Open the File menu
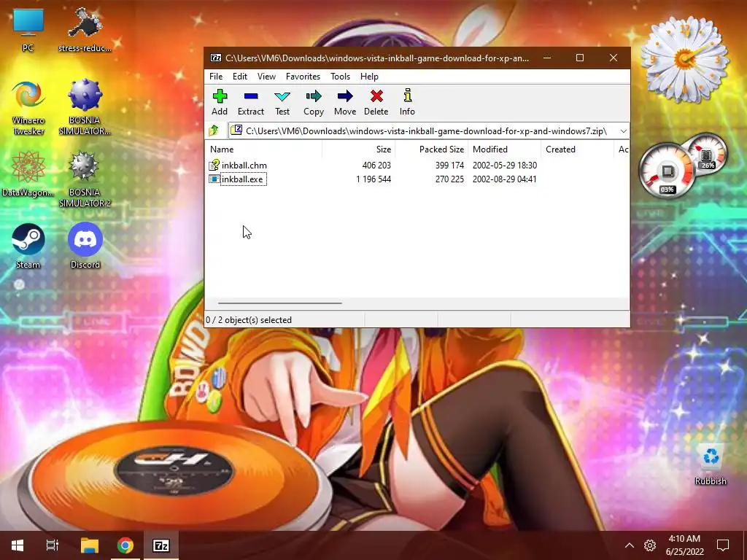Viewport: 747px width, 560px height. pyautogui.click(x=216, y=76)
